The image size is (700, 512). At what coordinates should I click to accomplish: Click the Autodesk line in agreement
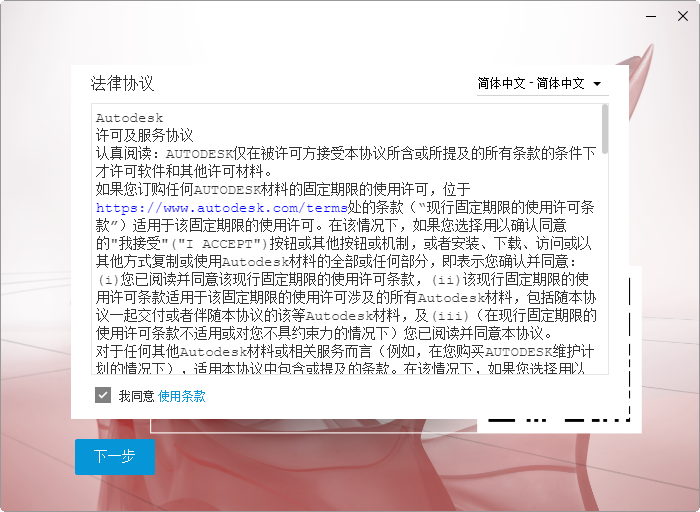(x=129, y=118)
